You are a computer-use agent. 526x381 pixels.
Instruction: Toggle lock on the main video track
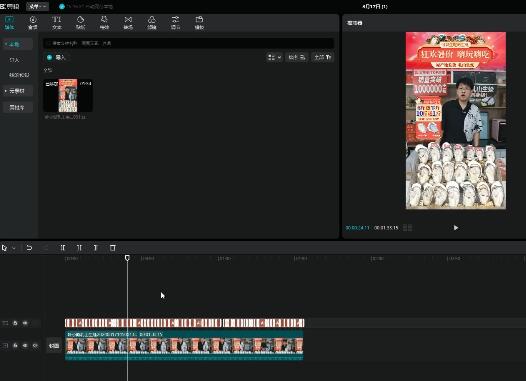coord(15,345)
